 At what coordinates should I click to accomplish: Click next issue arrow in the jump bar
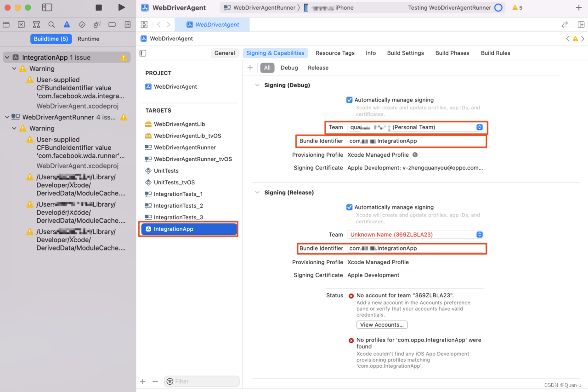[583, 39]
